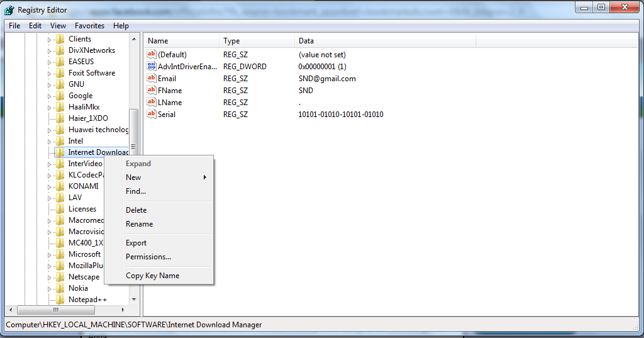This screenshot has width=644, height=338.
Task: Open the Favorites menu
Action: click(x=89, y=26)
